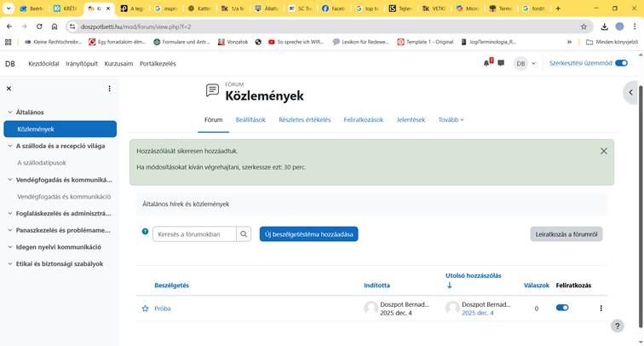Click Új beszélgetéstéma hozzáadása button
644x346 pixels.
(x=309, y=234)
